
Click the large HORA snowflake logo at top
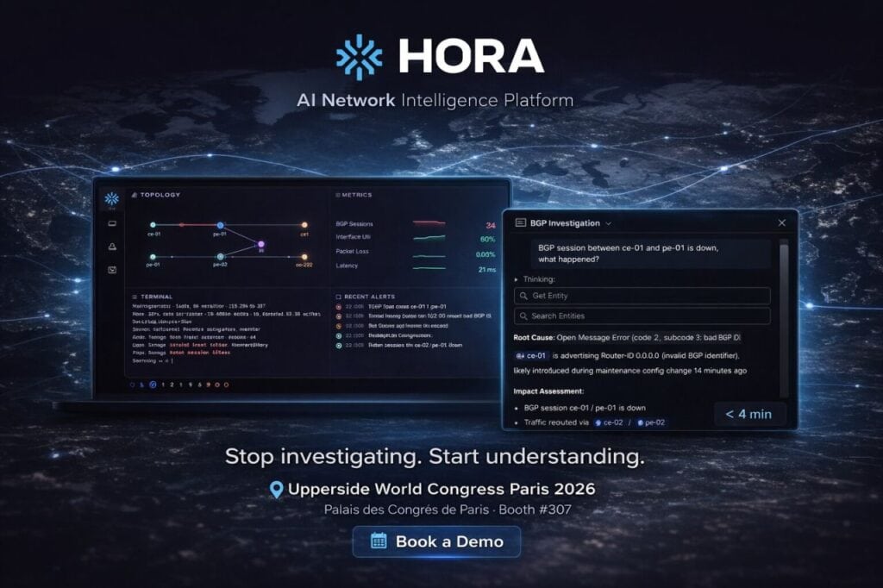tap(359, 58)
